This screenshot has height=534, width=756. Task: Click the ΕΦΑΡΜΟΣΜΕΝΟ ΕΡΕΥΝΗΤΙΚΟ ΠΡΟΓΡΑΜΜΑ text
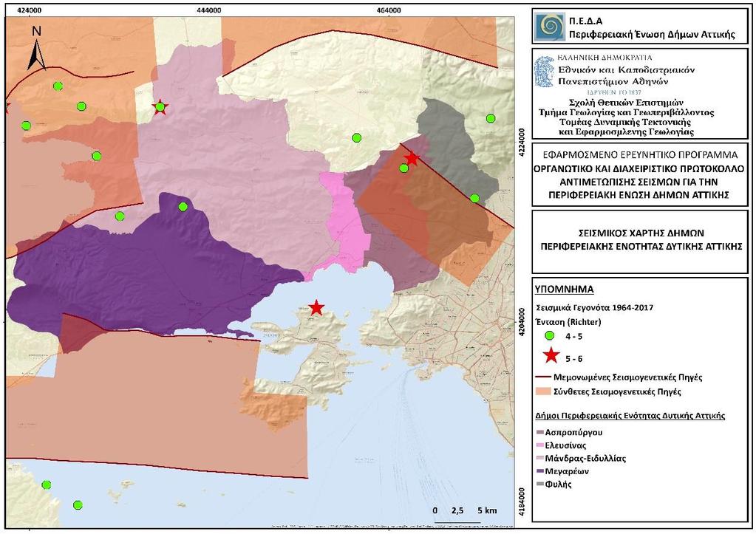[640, 155]
